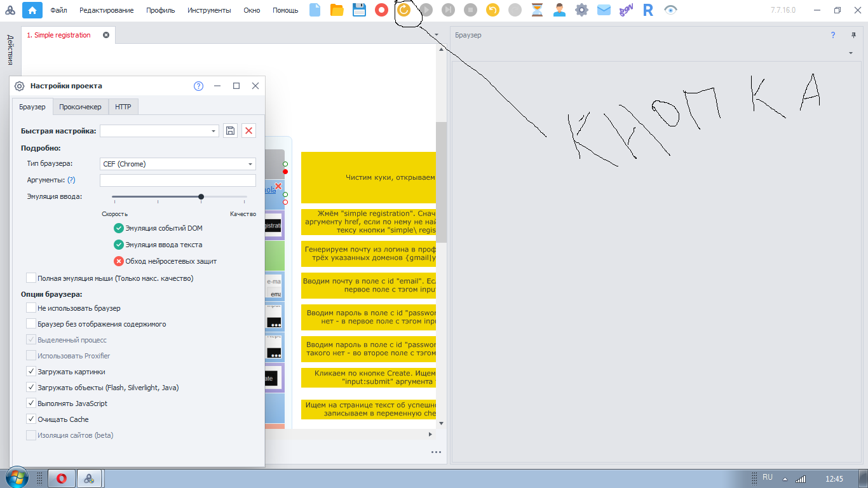Create new file with blue document icon
The height and width of the screenshot is (488, 868).
click(315, 10)
